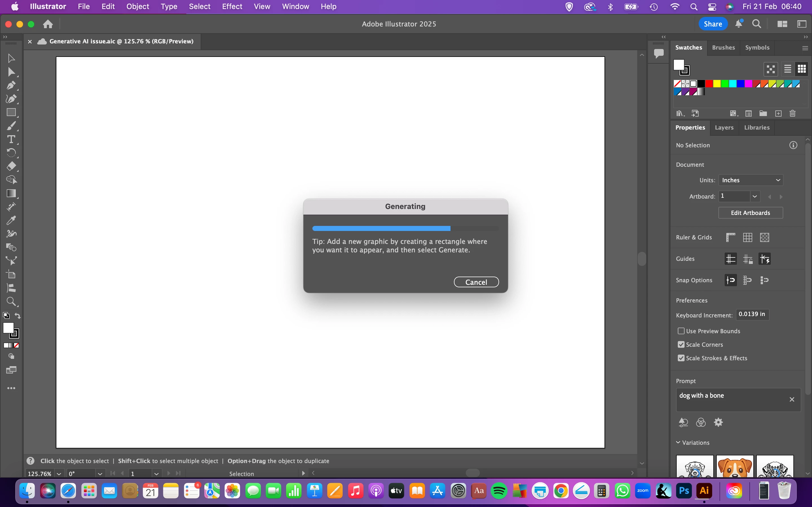This screenshot has height=507, width=812.
Task: Select the Pen tool
Action: click(x=11, y=85)
